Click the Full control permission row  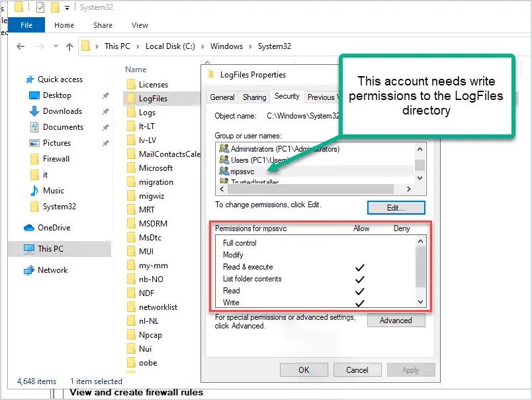click(316, 243)
